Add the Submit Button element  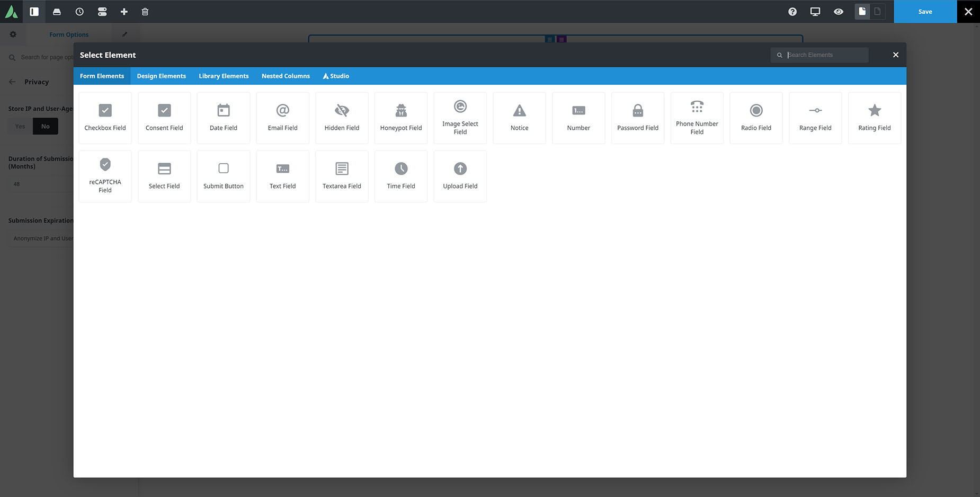[224, 176]
